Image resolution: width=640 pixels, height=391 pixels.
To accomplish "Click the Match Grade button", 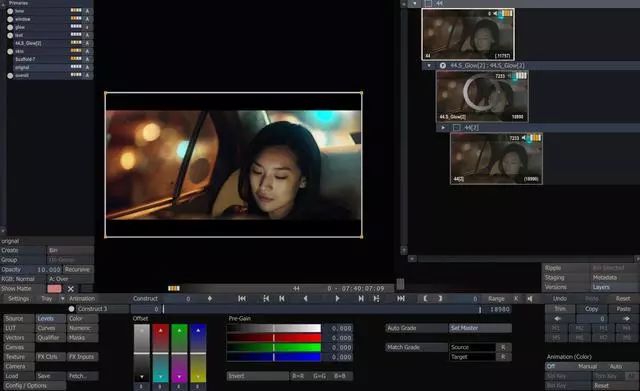I will [x=416, y=347].
